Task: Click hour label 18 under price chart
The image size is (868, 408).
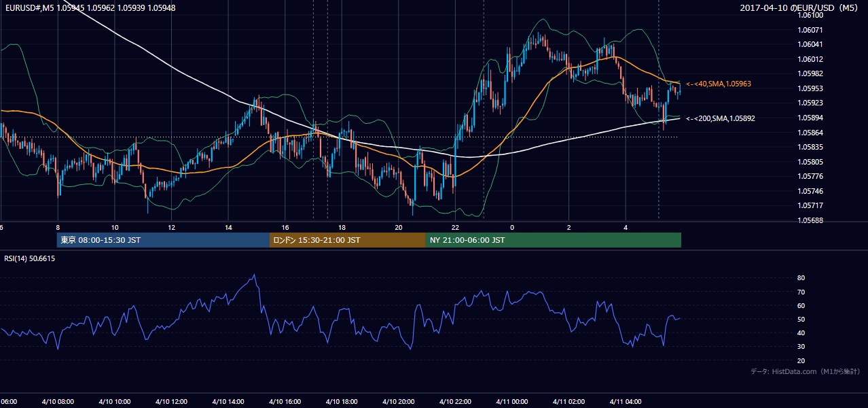Action: tap(342, 227)
